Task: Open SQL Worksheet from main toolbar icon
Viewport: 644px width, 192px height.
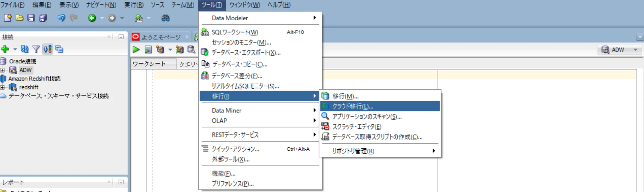Action: pos(139,18)
